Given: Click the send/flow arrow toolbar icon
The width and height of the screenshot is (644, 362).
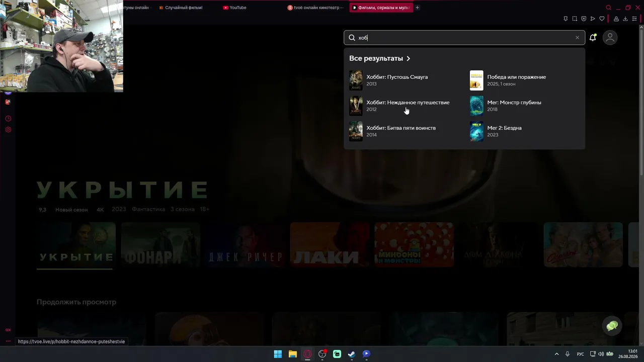Looking at the screenshot, I should pos(593,19).
